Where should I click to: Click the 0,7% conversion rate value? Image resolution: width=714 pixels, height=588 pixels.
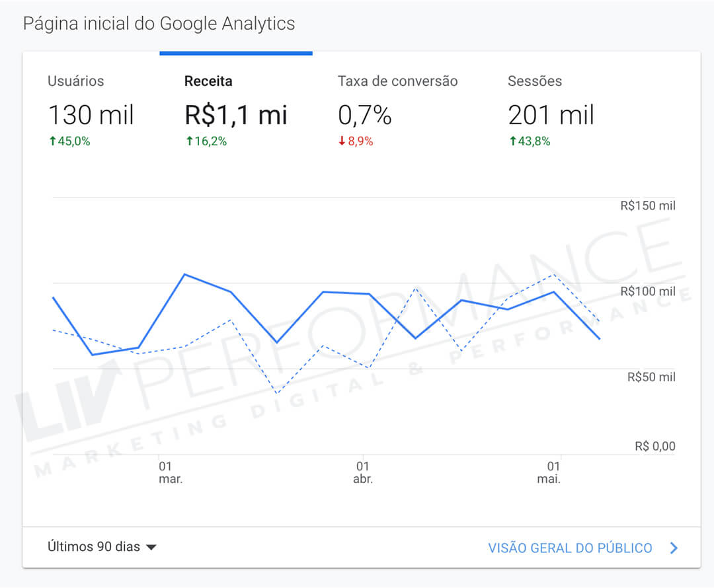[x=364, y=115]
